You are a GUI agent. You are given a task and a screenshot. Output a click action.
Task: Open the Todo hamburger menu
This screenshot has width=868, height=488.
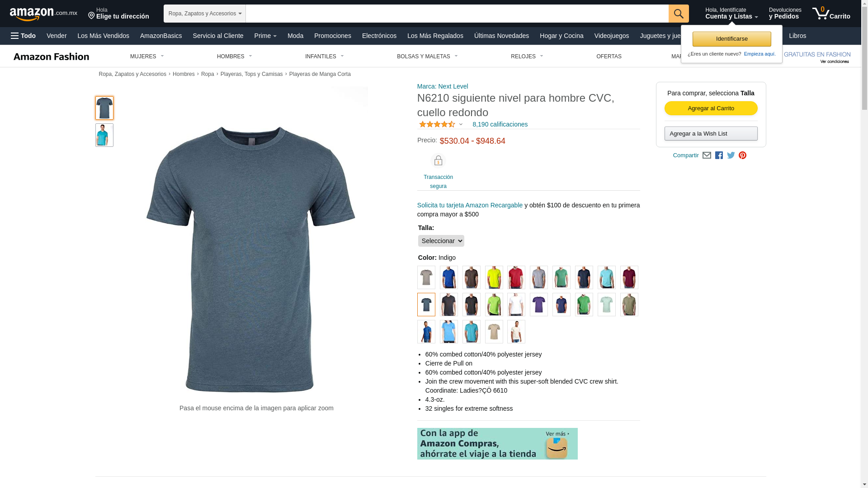coord(24,36)
